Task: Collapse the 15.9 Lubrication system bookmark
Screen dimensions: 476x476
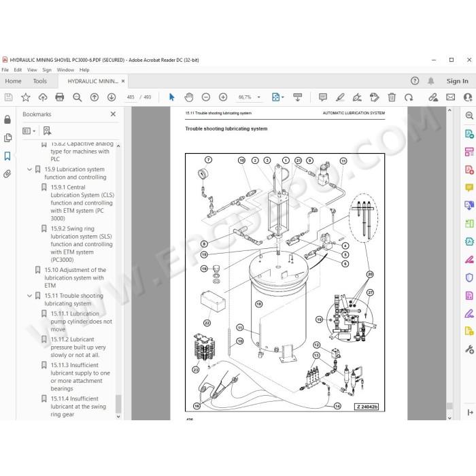Action: (x=29, y=169)
